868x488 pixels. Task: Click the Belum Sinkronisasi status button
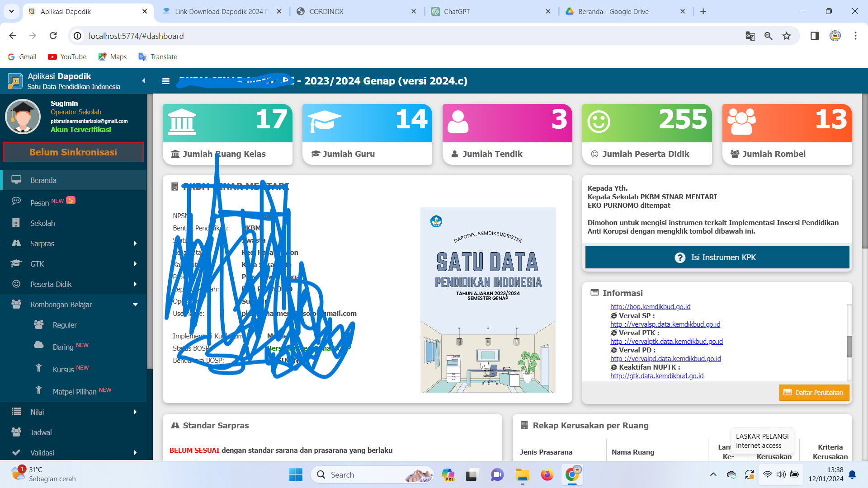(73, 151)
